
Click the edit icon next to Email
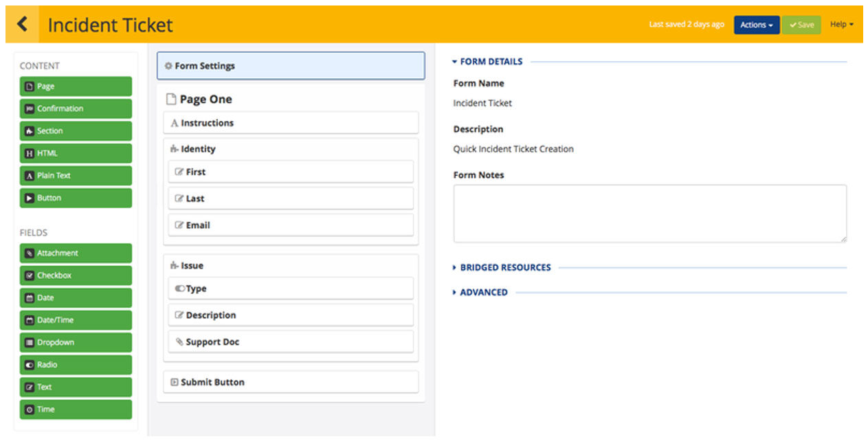point(179,225)
